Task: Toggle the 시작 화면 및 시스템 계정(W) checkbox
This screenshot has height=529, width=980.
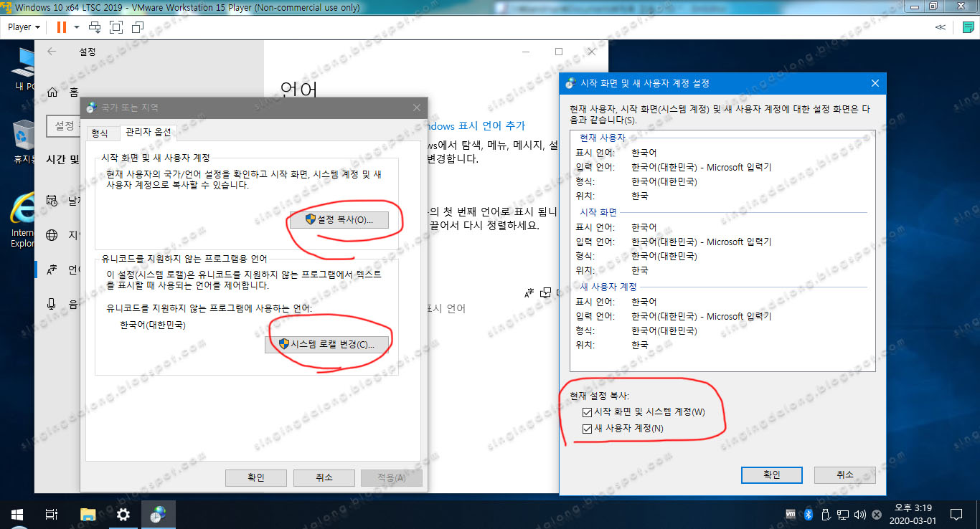Action: tap(588, 412)
